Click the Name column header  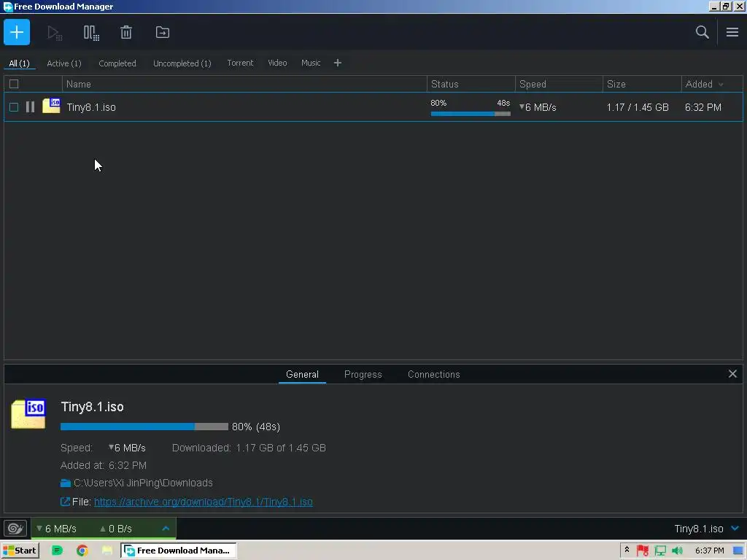tap(244, 84)
